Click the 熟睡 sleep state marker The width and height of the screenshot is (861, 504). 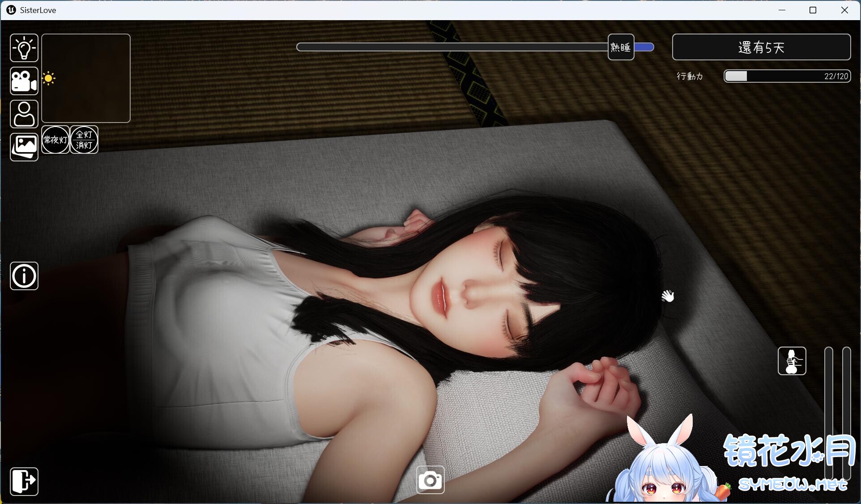[x=621, y=47]
